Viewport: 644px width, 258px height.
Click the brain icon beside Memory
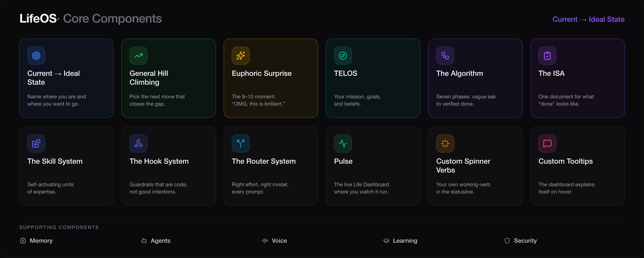pyautogui.click(x=23, y=241)
